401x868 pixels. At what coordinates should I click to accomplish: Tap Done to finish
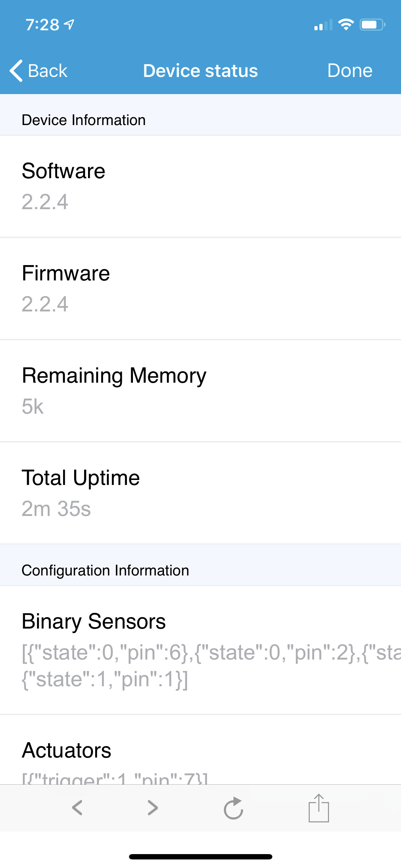(x=350, y=71)
